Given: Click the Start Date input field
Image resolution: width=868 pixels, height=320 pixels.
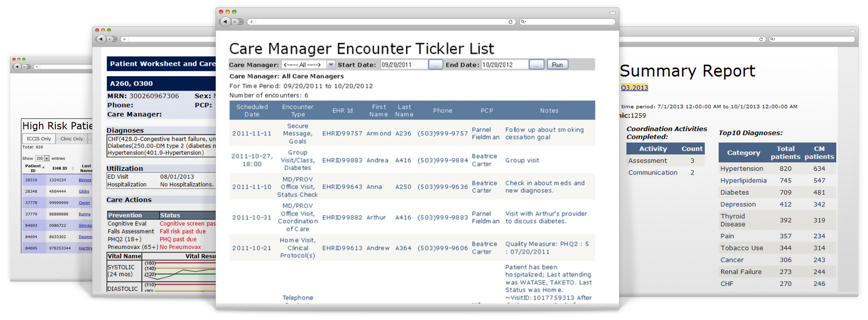Looking at the screenshot, I should tap(404, 64).
